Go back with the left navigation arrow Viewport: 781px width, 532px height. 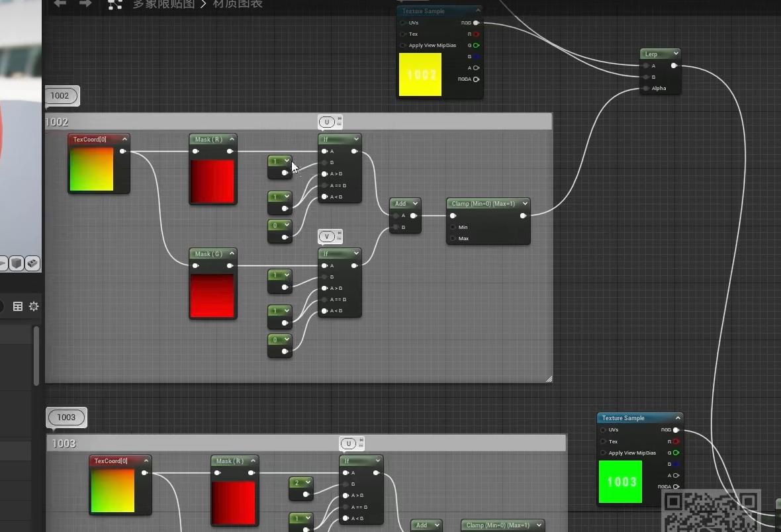coord(60,3)
